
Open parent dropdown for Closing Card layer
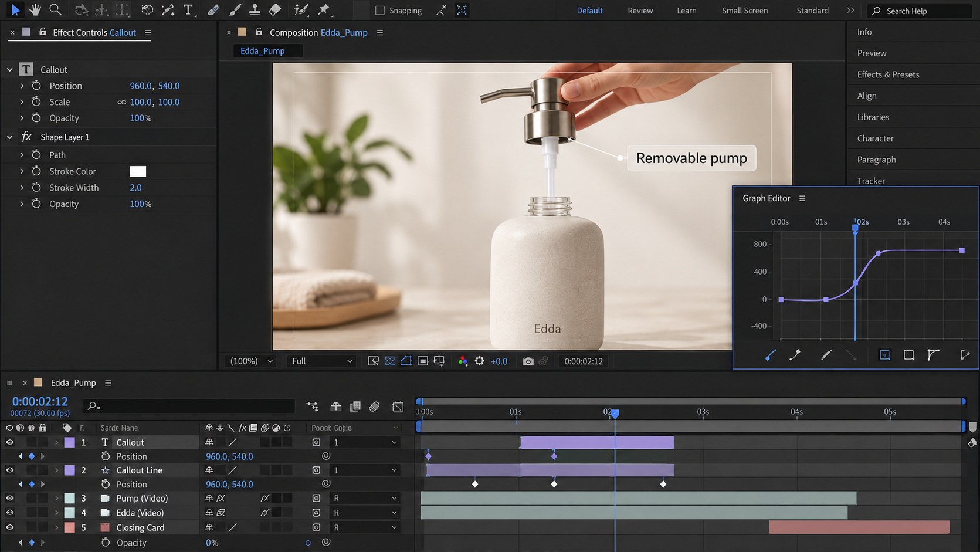[365, 527]
